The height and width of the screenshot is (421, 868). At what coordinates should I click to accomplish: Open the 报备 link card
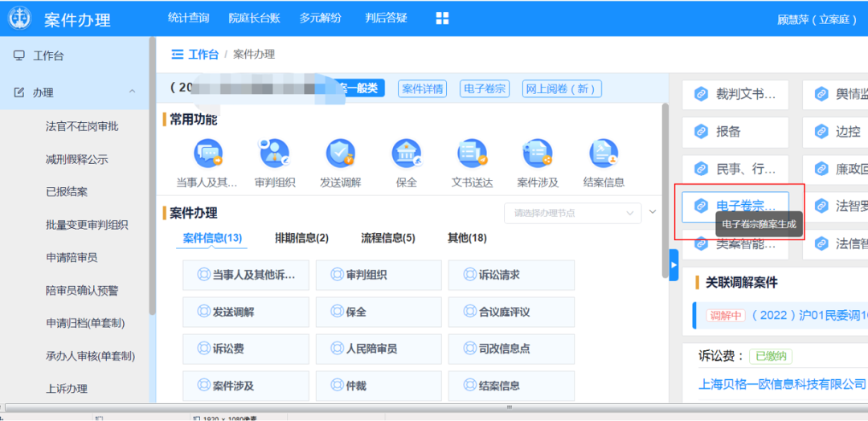735,132
